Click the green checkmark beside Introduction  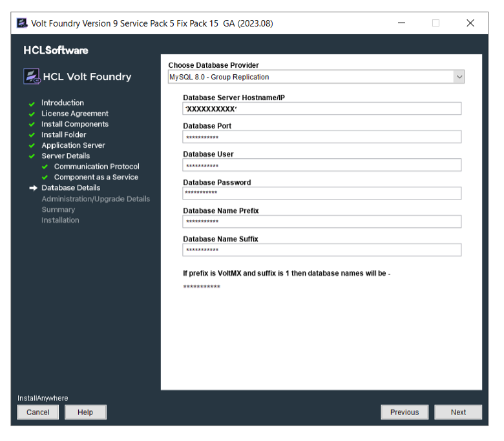click(31, 103)
